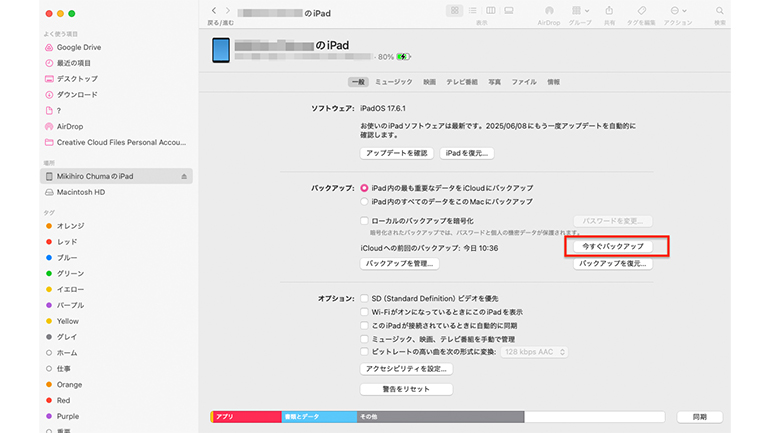The width and height of the screenshot is (770, 433).
Task: Check the prefer SD video checkbox
Action: [364, 298]
